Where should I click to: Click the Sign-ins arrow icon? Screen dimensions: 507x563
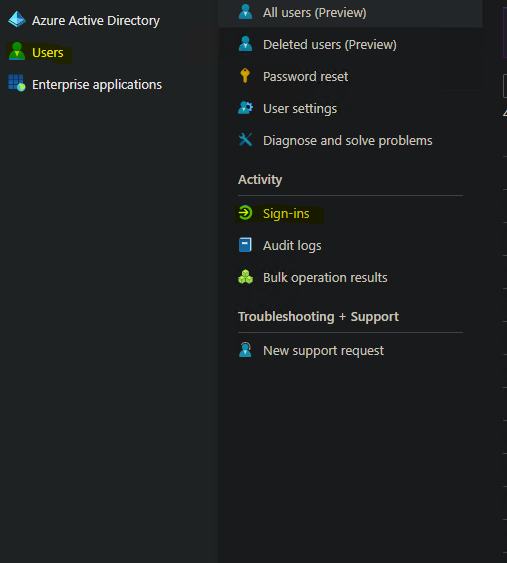(246, 213)
